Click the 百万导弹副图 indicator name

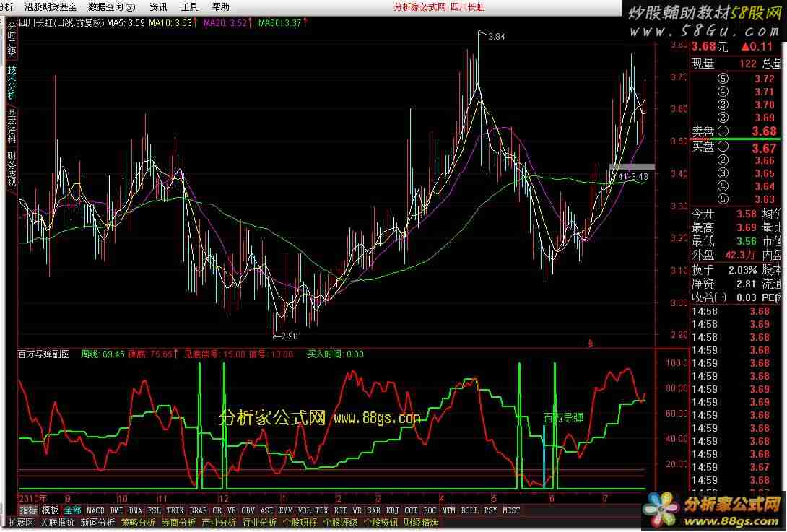point(44,354)
